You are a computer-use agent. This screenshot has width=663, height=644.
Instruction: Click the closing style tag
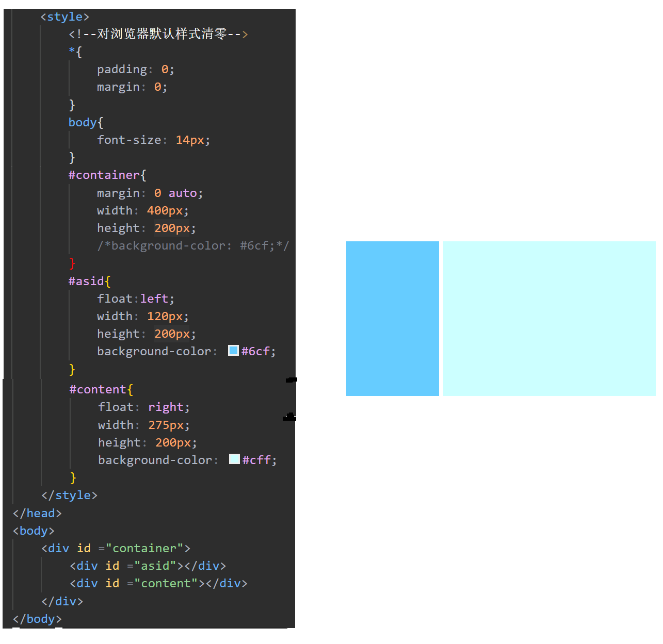pyautogui.click(x=70, y=494)
